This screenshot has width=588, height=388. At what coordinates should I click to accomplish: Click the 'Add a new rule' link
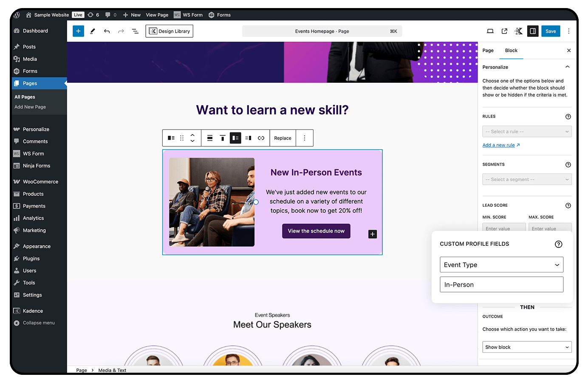pos(499,145)
